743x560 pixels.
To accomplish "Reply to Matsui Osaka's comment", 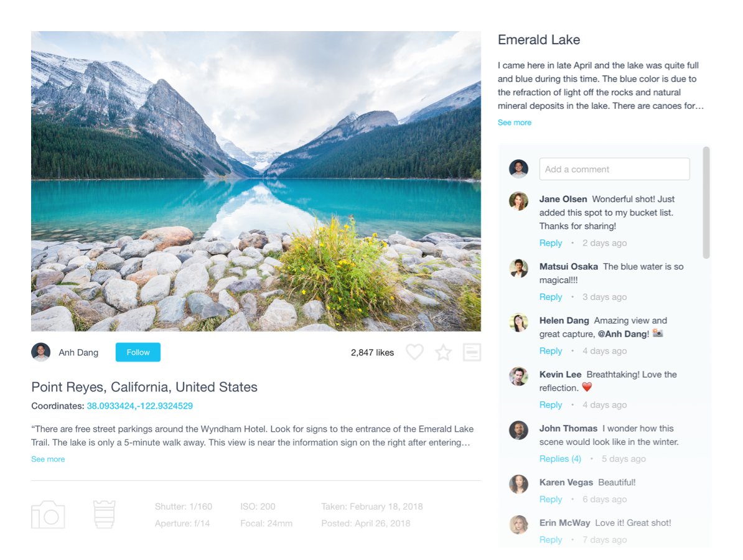I will pyautogui.click(x=551, y=297).
